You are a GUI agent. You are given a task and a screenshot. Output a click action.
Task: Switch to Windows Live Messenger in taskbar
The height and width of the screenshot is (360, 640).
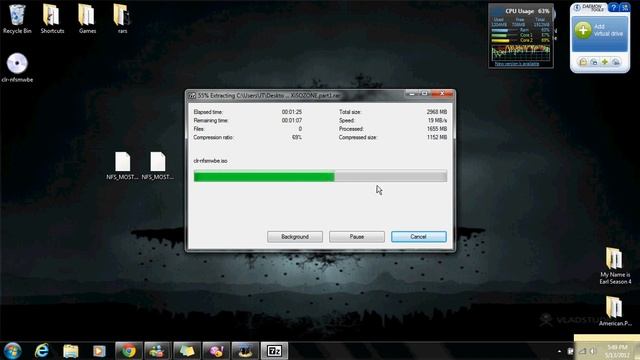158,351
